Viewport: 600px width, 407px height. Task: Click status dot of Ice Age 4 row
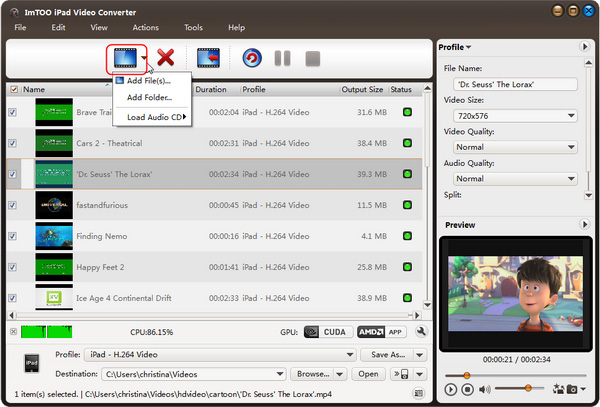coord(407,298)
